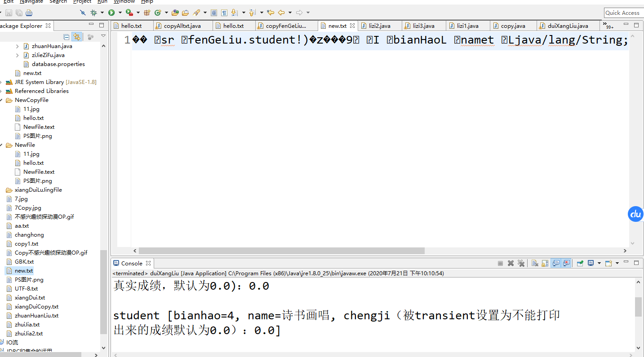644x357 pixels.
Task: Click Console vertical scrollbar thumb
Action: (x=638, y=306)
